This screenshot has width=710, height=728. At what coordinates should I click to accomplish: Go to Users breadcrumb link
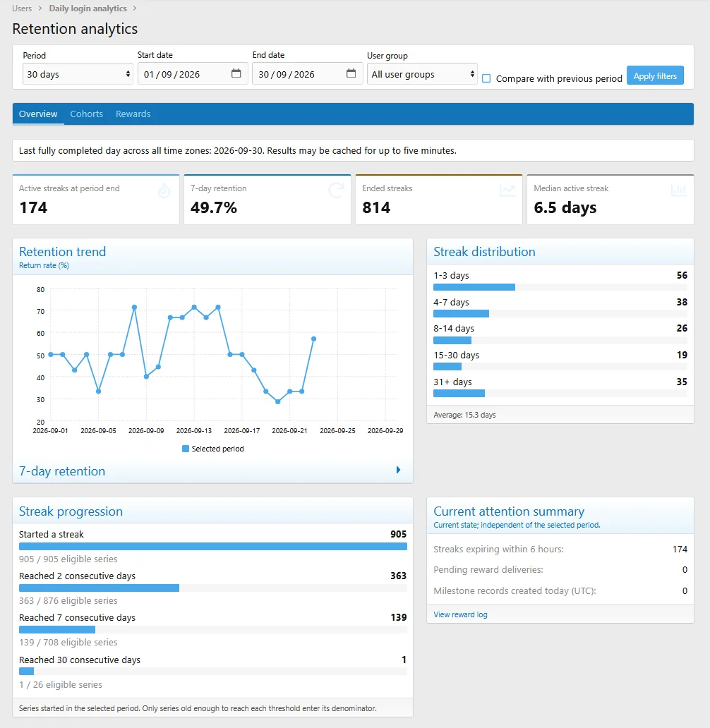point(22,8)
